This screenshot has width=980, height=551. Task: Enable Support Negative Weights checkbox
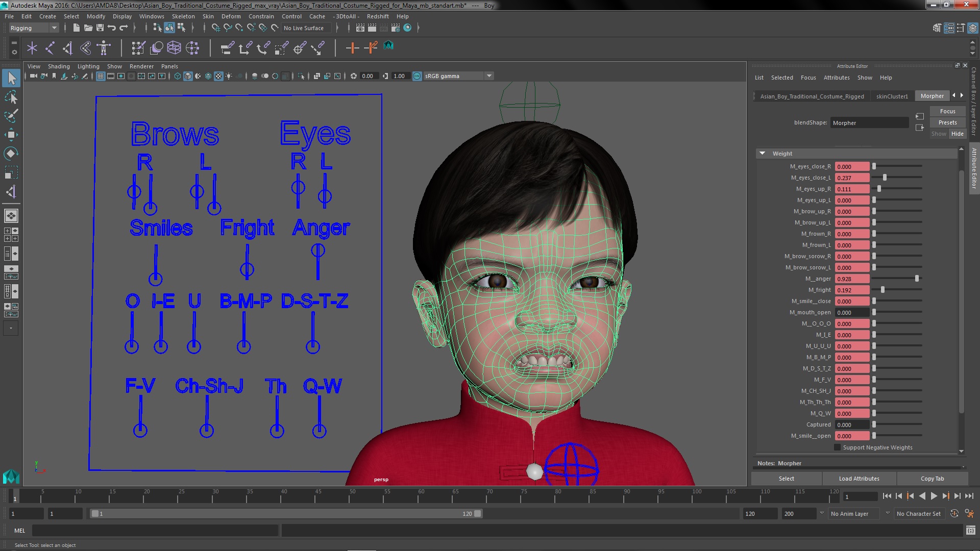pos(837,447)
